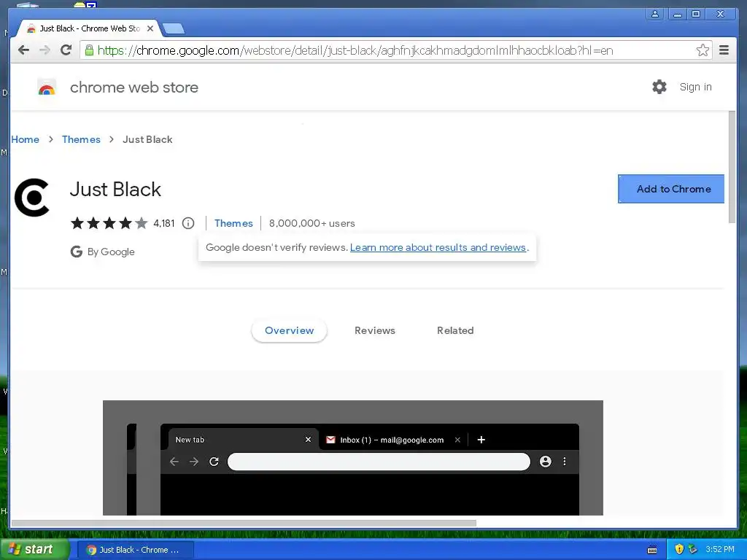Switch to the Overview tab

point(289,330)
